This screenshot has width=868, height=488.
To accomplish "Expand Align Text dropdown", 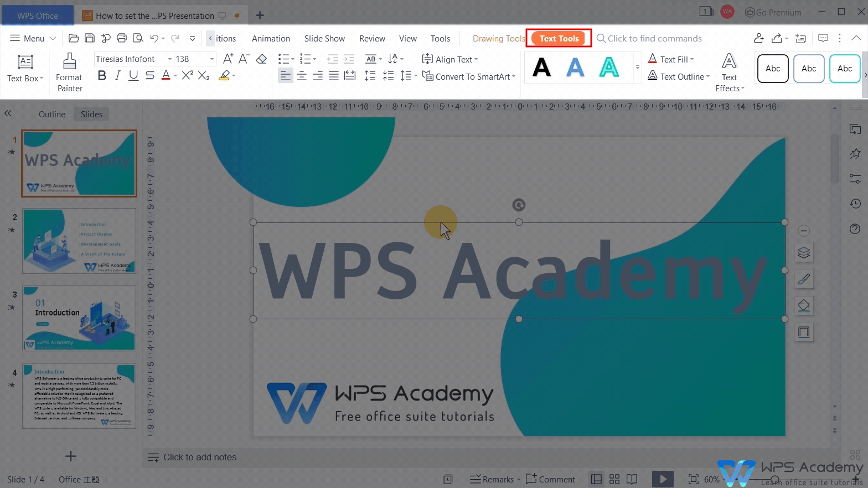I will click(476, 59).
